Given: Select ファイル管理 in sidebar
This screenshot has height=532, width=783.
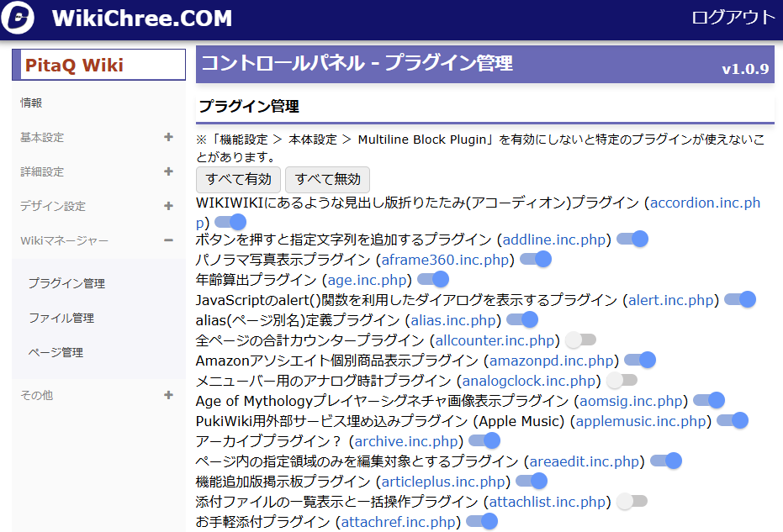Looking at the screenshot, I should (61, 318).
